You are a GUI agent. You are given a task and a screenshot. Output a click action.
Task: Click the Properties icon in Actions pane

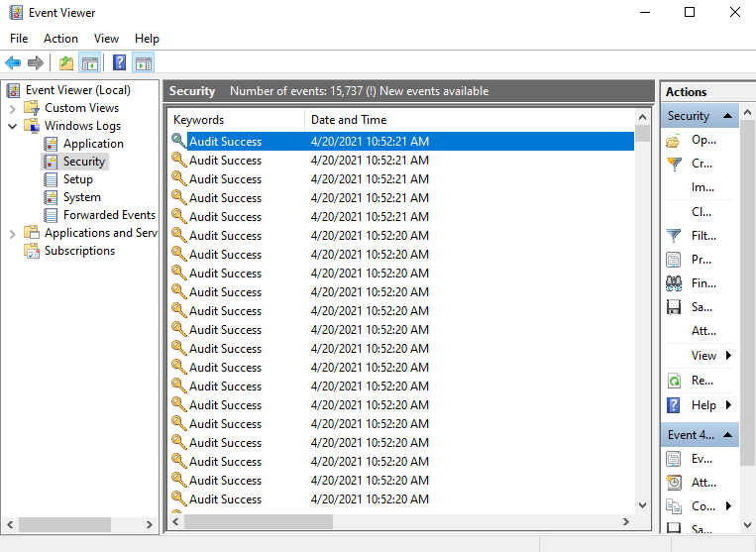(x=673, y=260)
